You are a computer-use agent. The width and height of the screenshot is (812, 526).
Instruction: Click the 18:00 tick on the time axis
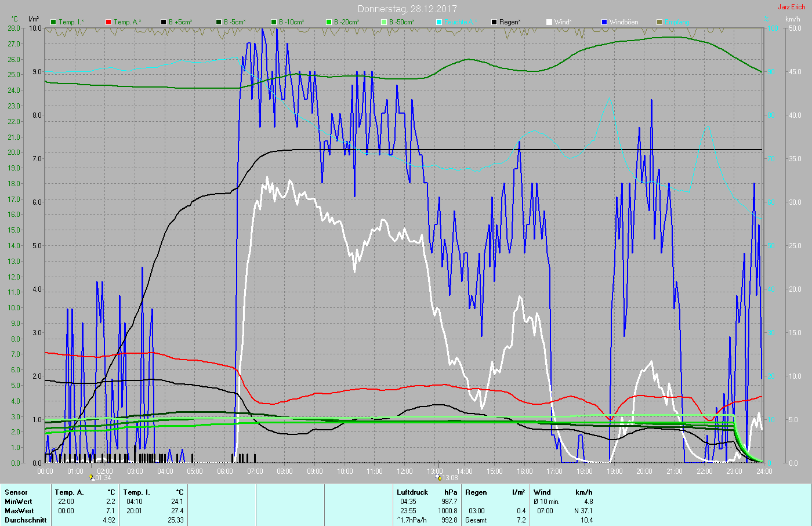585,471
